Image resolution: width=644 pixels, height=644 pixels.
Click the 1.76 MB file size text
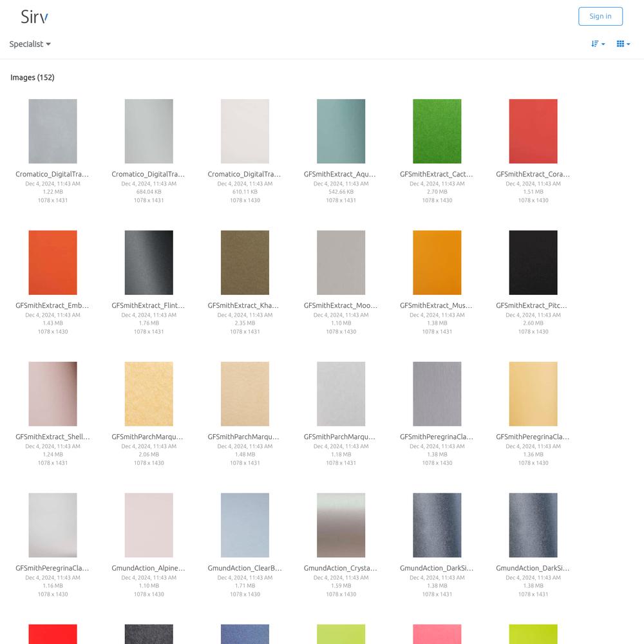point(149,323)
